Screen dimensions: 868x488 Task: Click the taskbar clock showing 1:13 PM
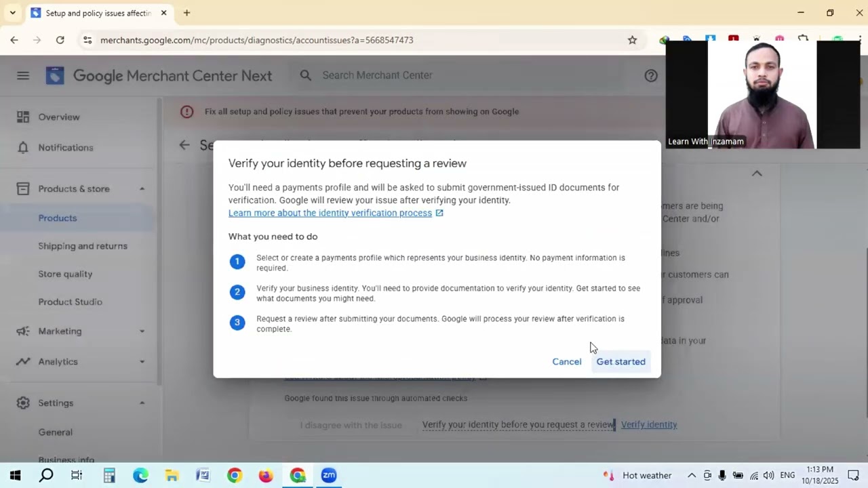[821, 475]
